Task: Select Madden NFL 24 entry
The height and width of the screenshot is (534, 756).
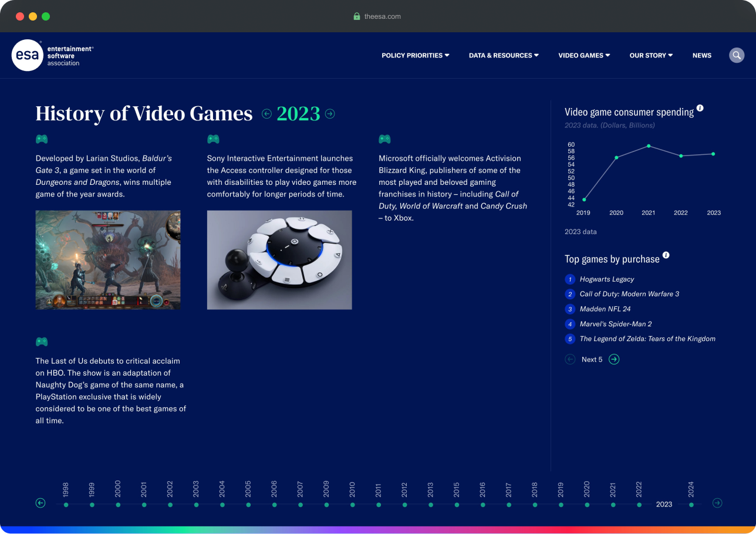Action: point(605,309)
